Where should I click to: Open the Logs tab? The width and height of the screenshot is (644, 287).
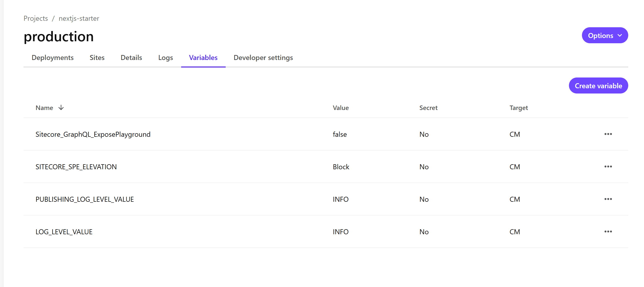(166, 58)
